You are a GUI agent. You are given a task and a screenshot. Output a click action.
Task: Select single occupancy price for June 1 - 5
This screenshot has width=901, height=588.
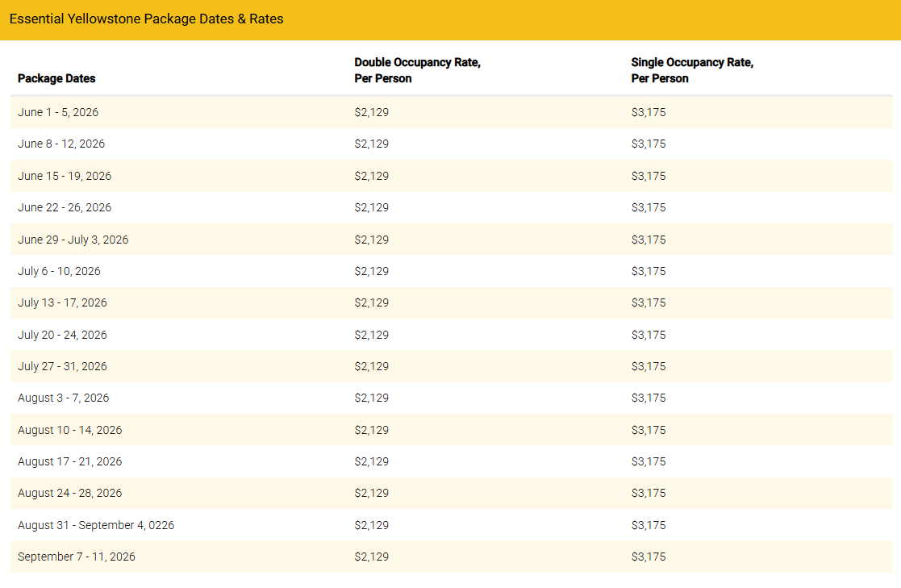click(x=649, y=112)
